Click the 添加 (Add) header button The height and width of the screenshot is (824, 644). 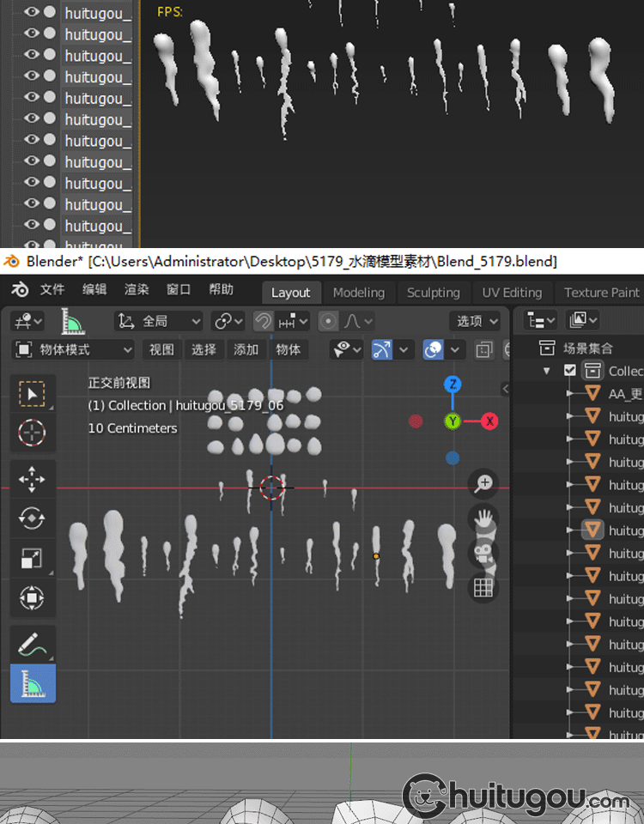tap(246, 349)
